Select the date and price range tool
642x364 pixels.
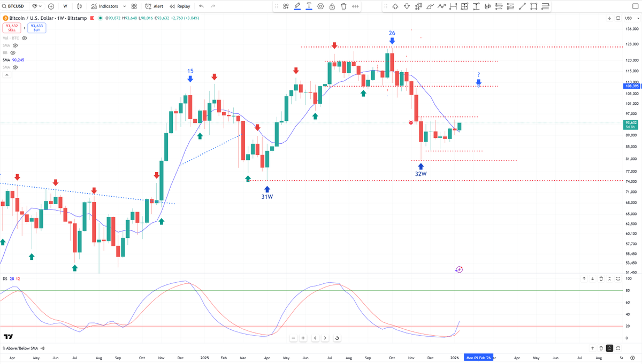pyautogui.click(x=464, y=6)
